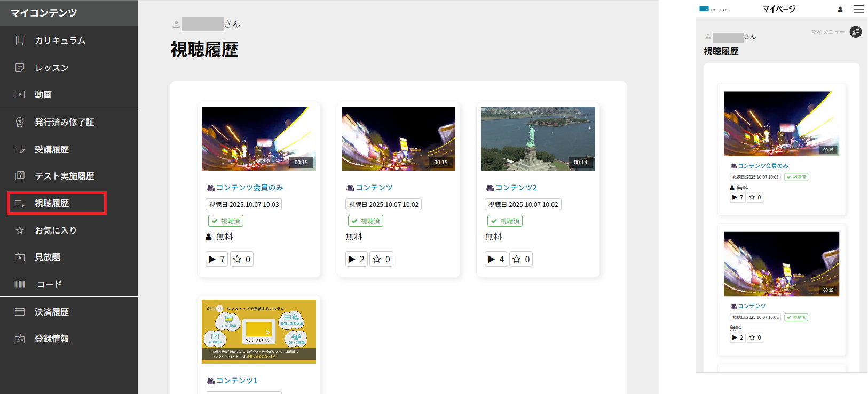
Task: Open the コンテンツ2 title link
Action: pyautogui.click(x=516, y=188)
